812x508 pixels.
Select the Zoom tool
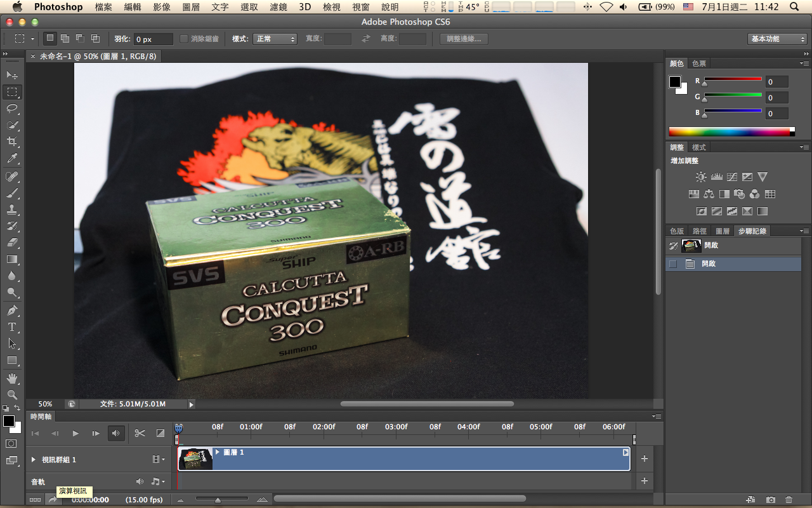pyautogui.click(x=12, y=395)
